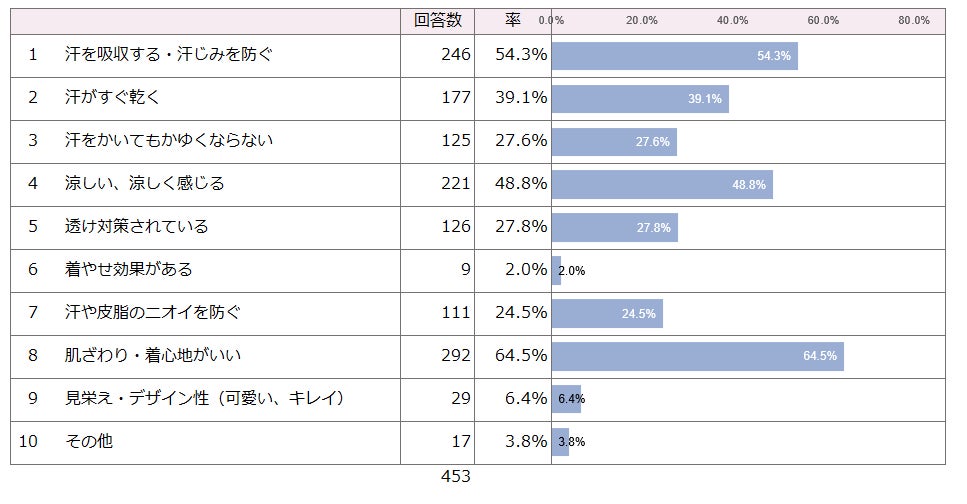Image resolution: width=967 pixels, height=504 pixels.
Task: Select the 48.8% bar for 涼しい row
Action: (662, 185)
